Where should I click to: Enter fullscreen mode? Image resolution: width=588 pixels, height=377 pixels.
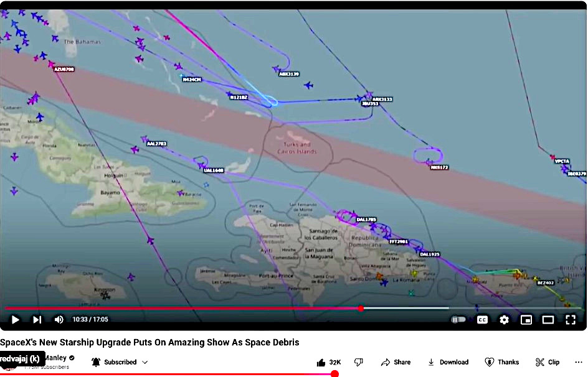(571, 320)
